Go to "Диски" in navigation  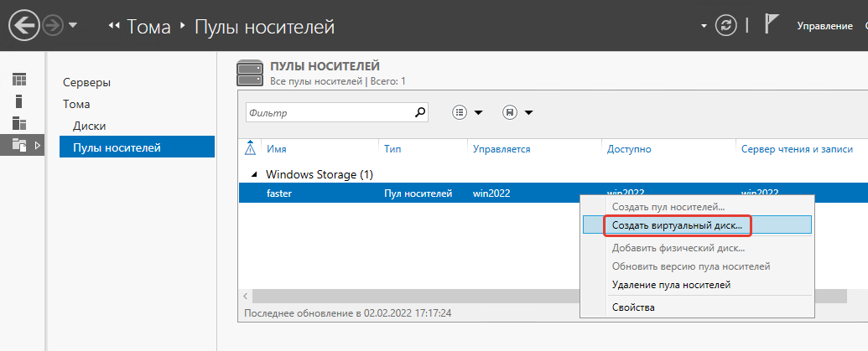tap(89, 126)
